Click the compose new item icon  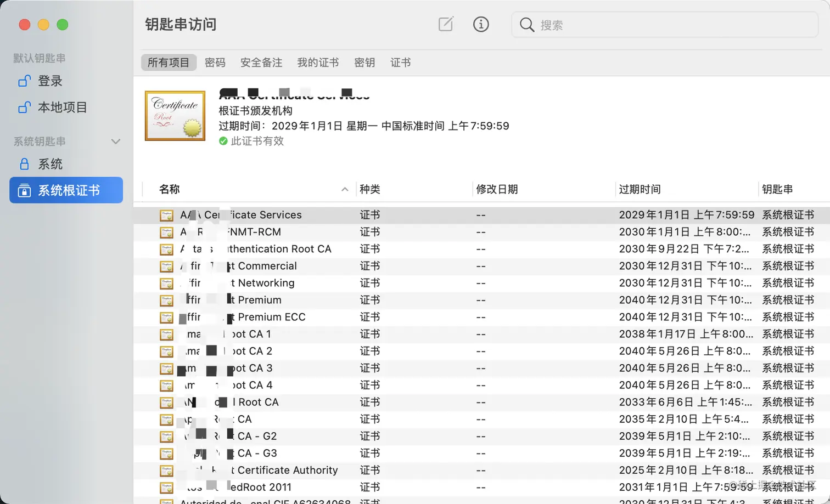[x=446, y=24]
